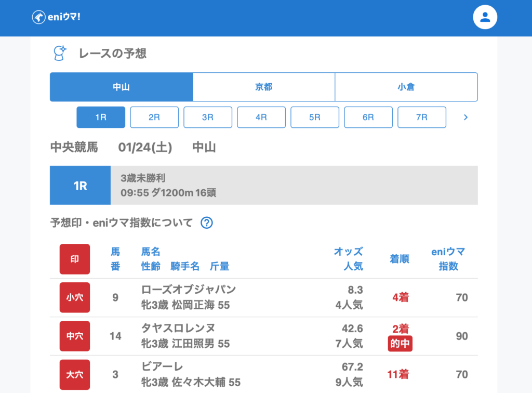This screenshot has width=532, height=393.
Task: Click the race prediction head icon
Action: pyautogui.click(x=60, y=53)
